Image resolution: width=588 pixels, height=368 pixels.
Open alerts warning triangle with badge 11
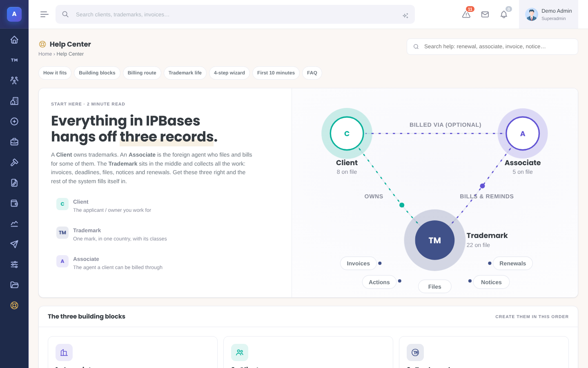(466, 14)
